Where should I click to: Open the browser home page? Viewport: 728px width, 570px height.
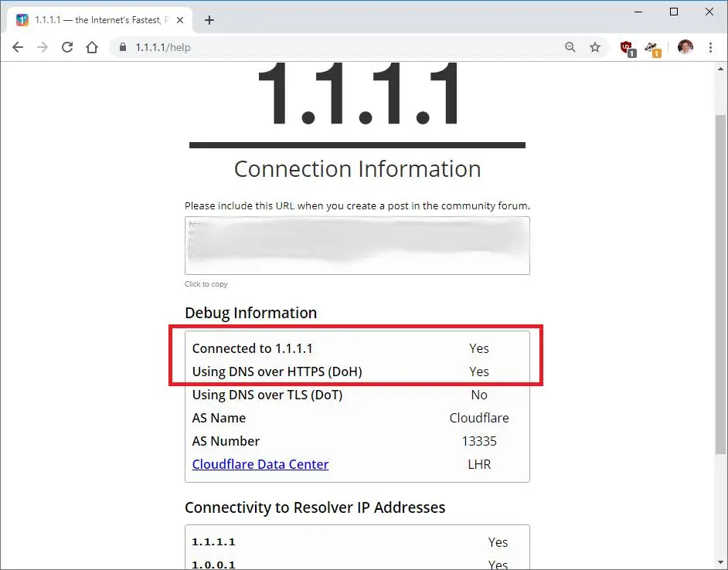[x=92, y=47]
